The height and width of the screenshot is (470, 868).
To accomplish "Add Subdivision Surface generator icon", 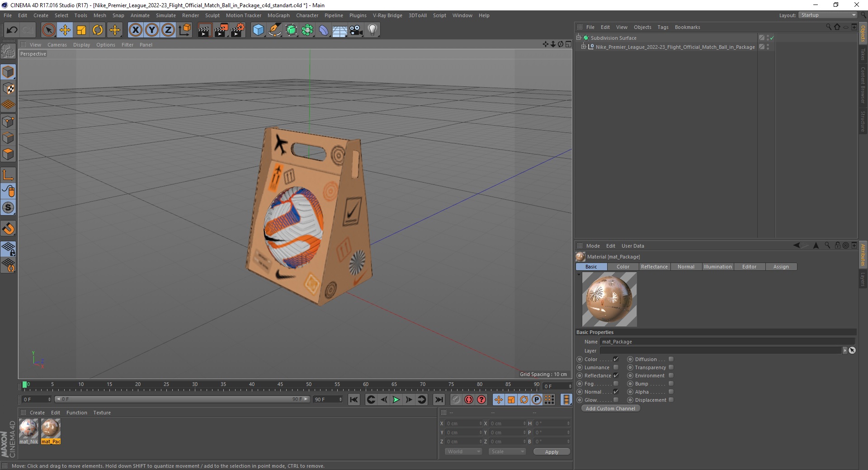I will click(291, 30).
